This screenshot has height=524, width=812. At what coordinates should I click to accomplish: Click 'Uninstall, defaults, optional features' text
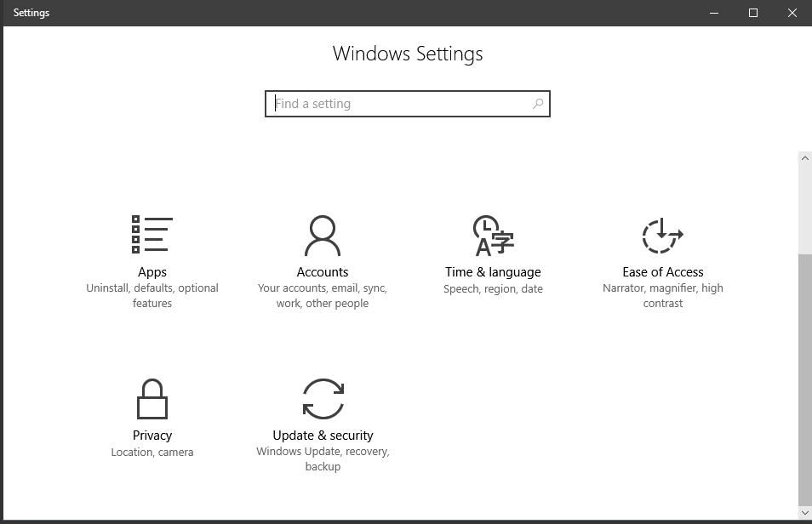[152, 296]
